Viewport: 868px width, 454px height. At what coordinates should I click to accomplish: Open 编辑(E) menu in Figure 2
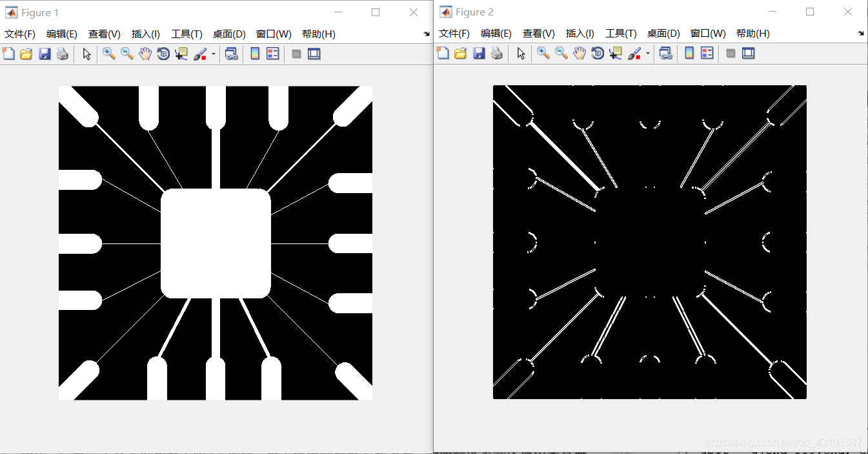(496, 34)
